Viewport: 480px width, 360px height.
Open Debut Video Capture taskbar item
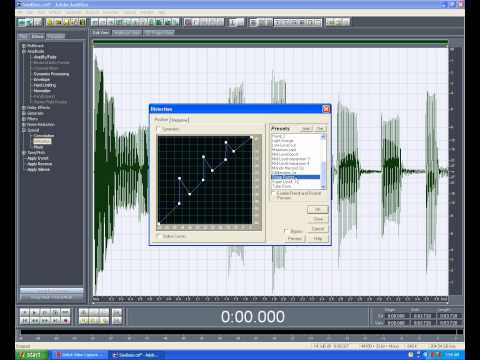point(80,355)
